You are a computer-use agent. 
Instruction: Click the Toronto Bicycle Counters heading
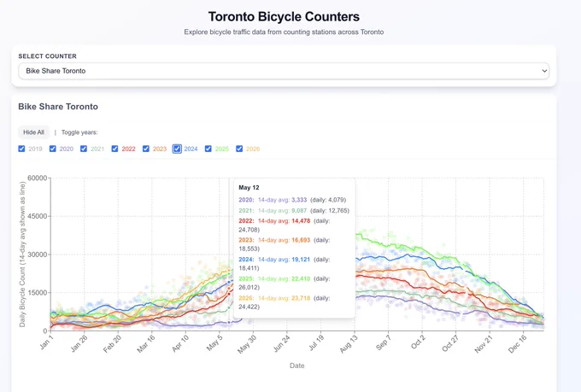[x=284, y=17]
